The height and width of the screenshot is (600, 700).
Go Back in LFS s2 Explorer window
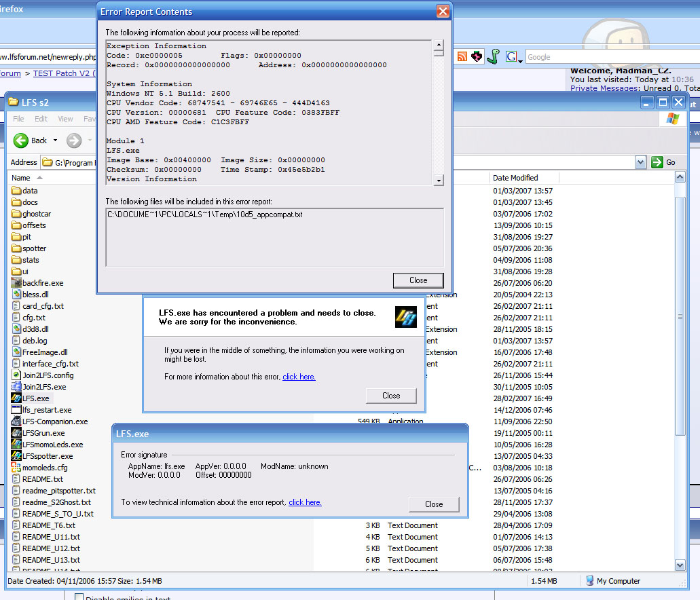tap(29, 140)
